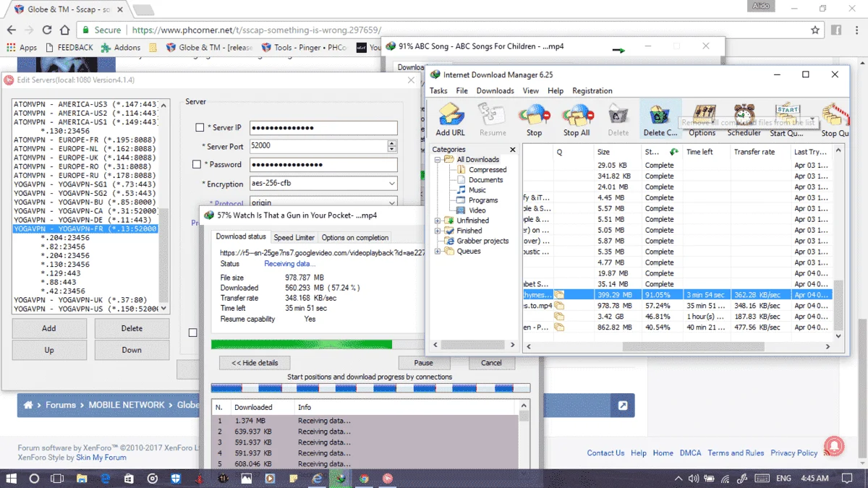Open File Explorer from the taskbar

click(x=81, y=479)
